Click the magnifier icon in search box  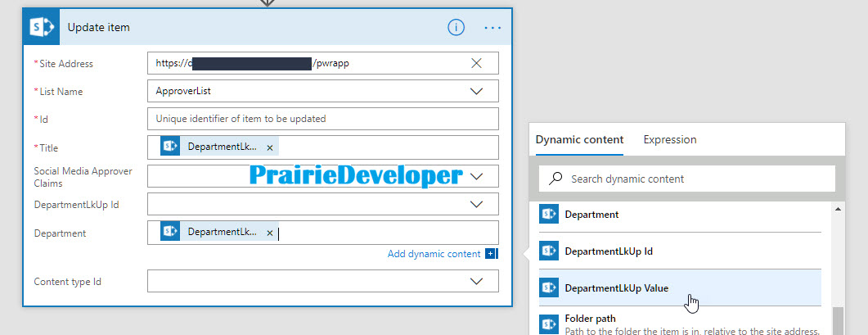(555, 179)
